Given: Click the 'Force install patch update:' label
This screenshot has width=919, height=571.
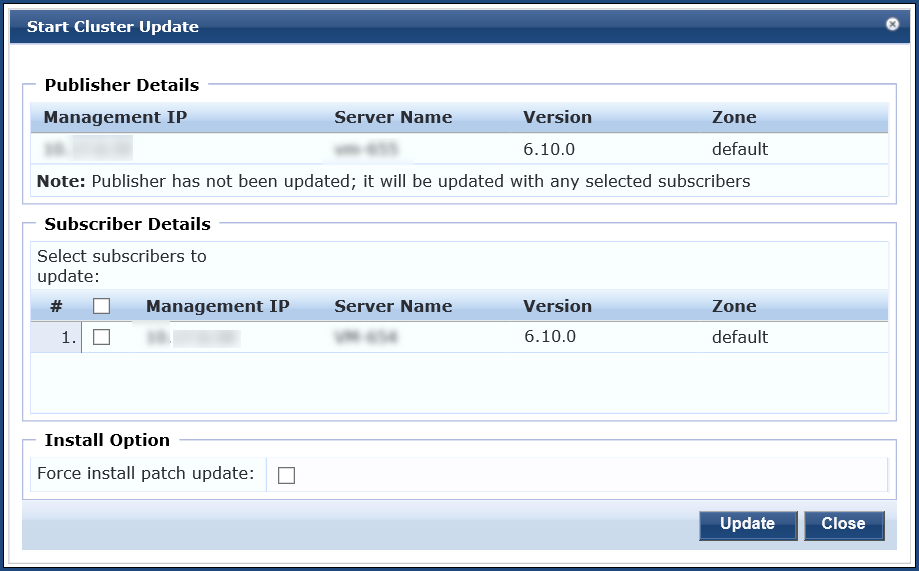Looking at the screenshot, I should pos(146,473).
